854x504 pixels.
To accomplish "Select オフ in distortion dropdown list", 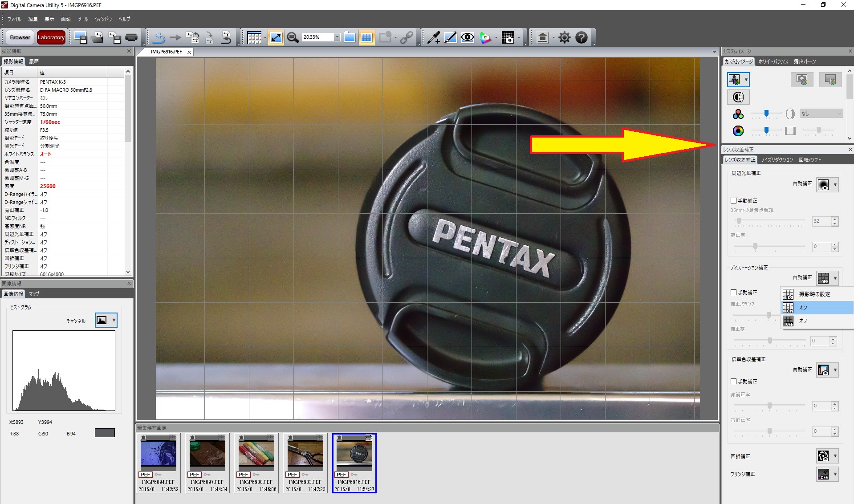I will (x=817, y=321).
